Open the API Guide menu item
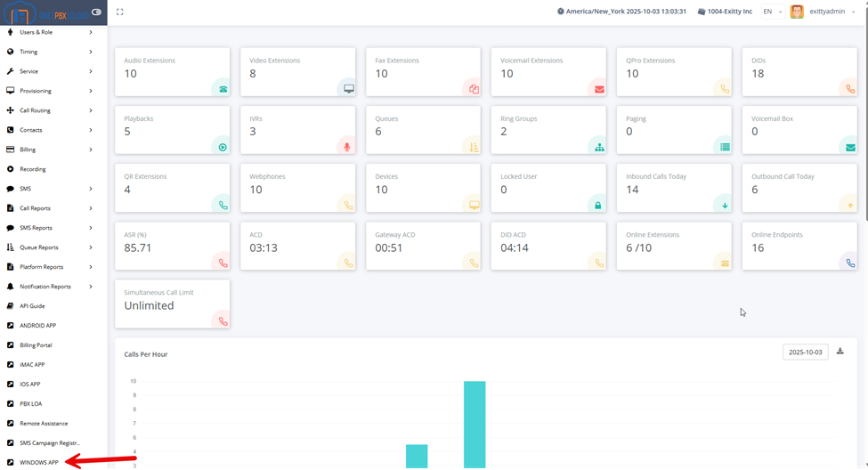Screen dimensions: 868x470 click(x=32, y=306)
